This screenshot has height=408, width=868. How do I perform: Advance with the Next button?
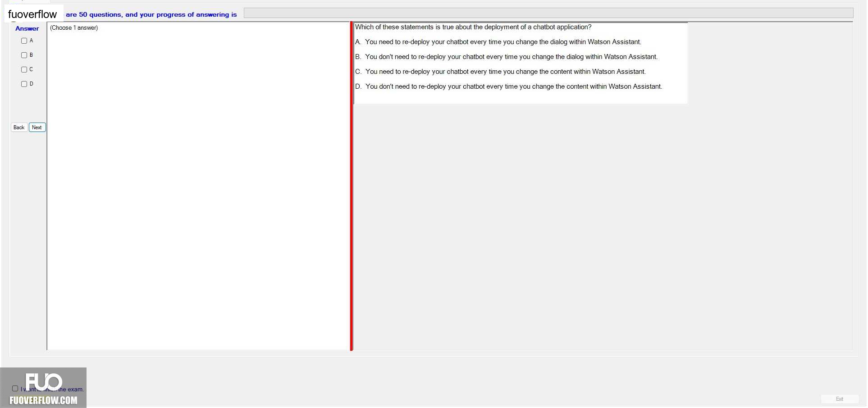(x=37, y=127)
